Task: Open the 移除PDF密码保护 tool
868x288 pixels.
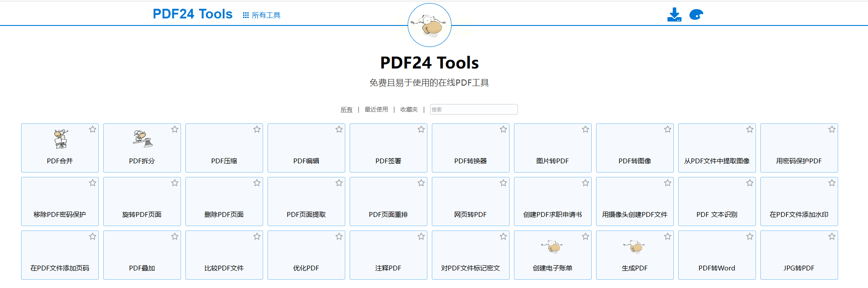Action: click(x=60, y=202)
